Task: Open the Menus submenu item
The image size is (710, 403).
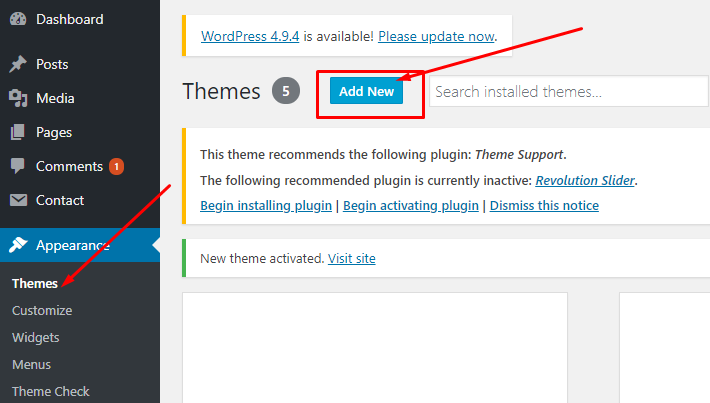Action: click(x=32, y=365)
